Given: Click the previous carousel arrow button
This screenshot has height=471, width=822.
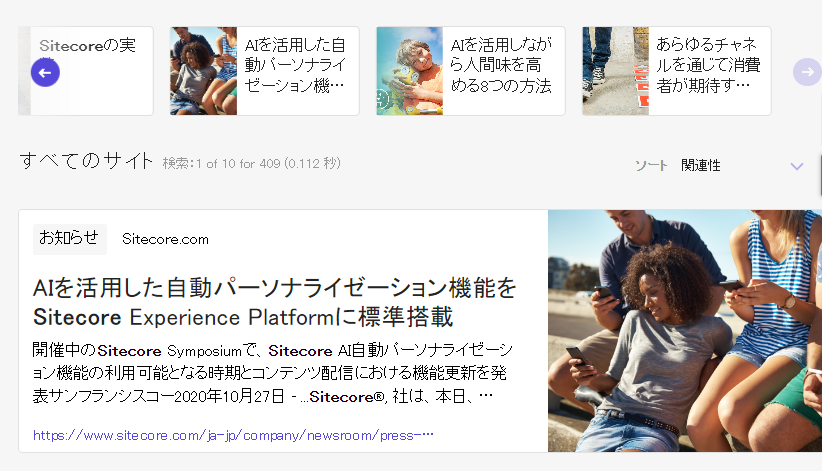Looking at the screenshot, I should [45, 72].
